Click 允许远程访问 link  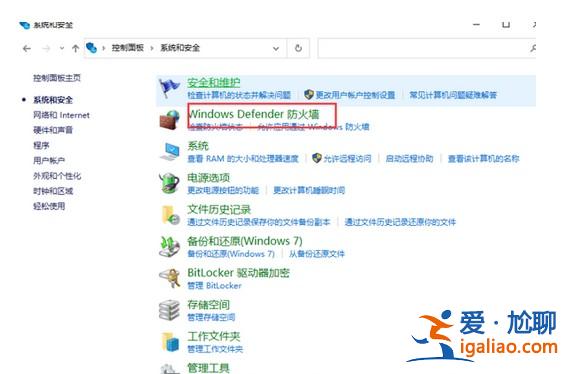[348, 158]
